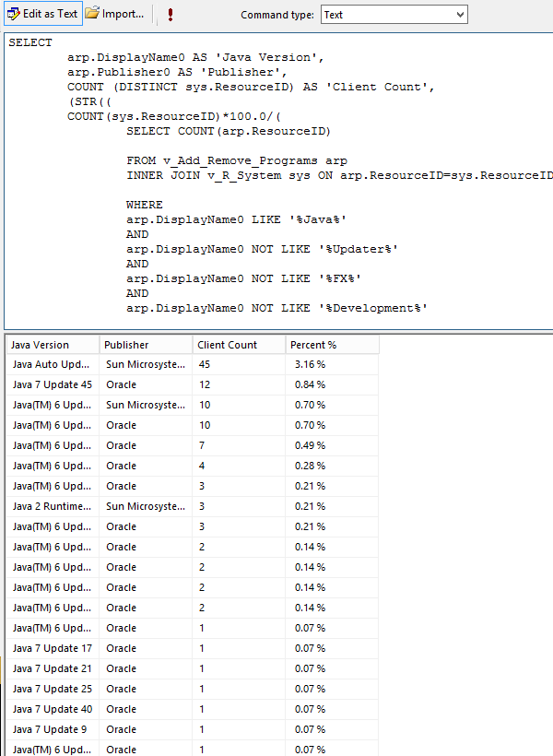Click the percent value 0.84 %
The width and height of the screenshot is (553, 756).
(x=310, y=384)
